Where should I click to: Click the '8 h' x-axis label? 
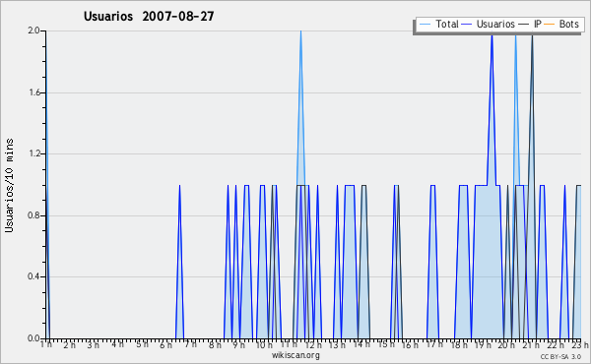pos(215,344)
